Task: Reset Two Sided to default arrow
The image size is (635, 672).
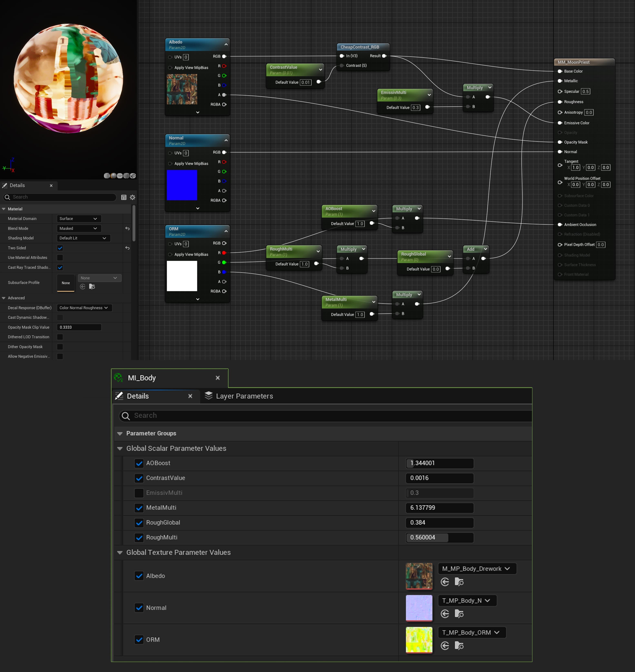Action: (x=127, y=248)
